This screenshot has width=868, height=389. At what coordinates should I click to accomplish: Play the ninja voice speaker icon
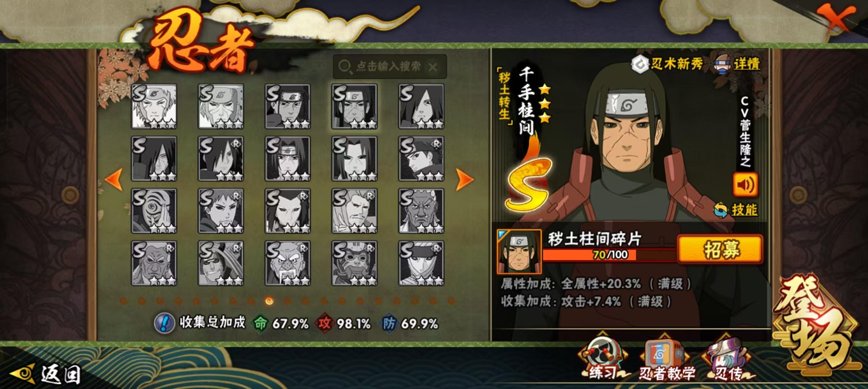(745, 185)
